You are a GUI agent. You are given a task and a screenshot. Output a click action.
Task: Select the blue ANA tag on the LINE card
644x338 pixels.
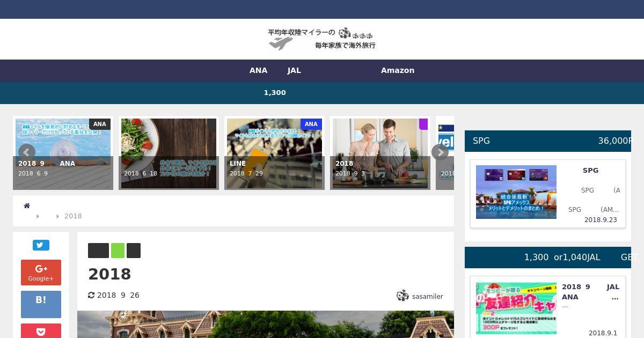(x=311, y=124)
